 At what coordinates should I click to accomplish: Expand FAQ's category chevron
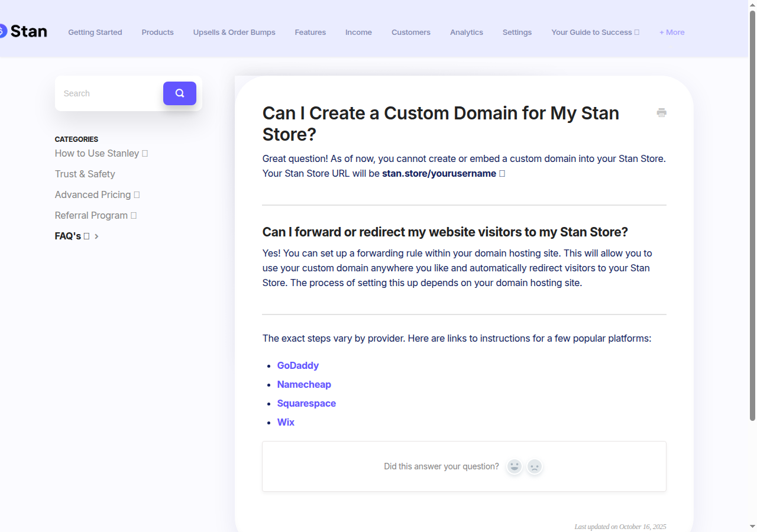pos(96,236)
